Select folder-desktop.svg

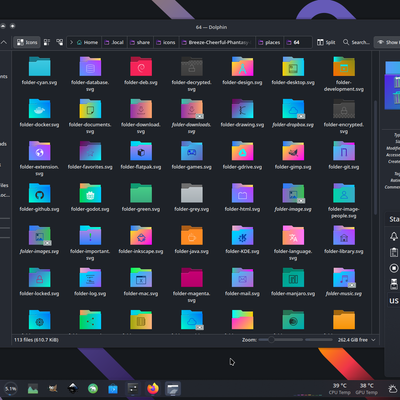(x=293, y=71)
